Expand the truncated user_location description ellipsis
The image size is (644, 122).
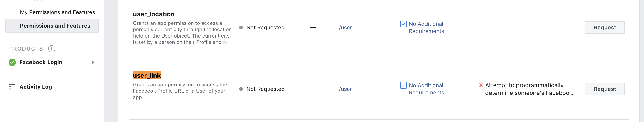(x=230, y=42)
